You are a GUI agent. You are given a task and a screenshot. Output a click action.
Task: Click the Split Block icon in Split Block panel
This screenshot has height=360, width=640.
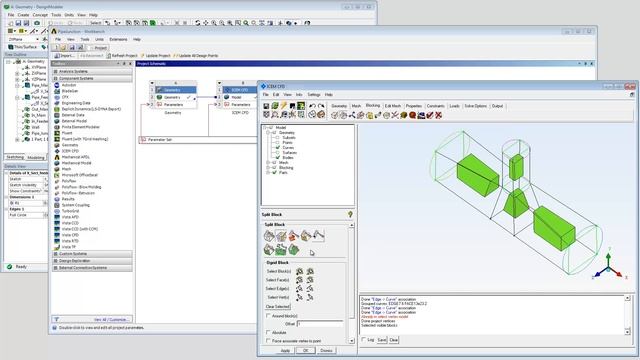269,236
